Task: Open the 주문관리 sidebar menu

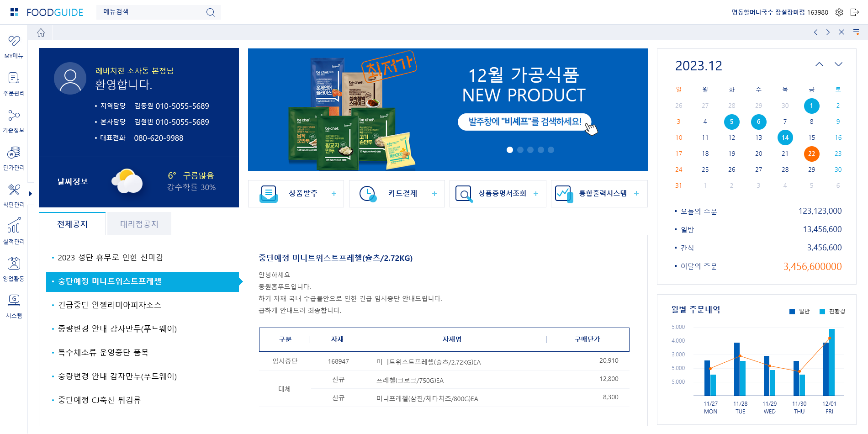Action: 14,84
